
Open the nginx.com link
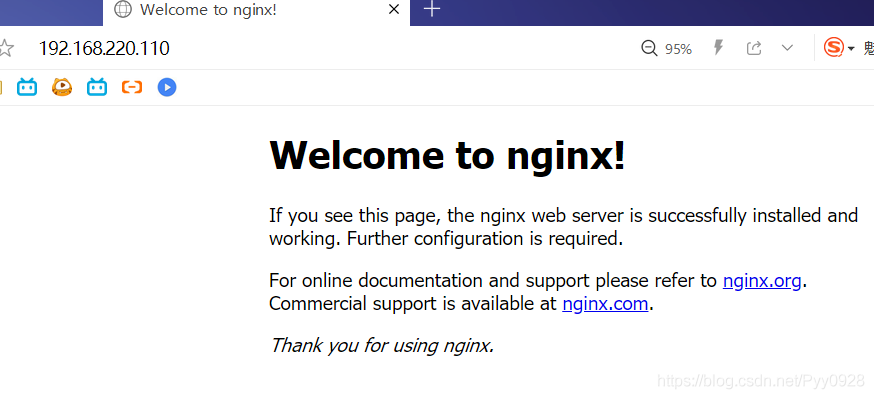605,304
